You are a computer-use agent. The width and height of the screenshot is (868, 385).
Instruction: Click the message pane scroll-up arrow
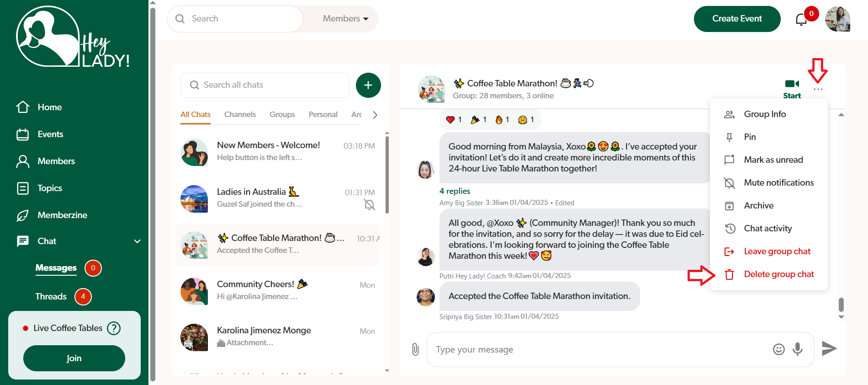tap(841, 115)
